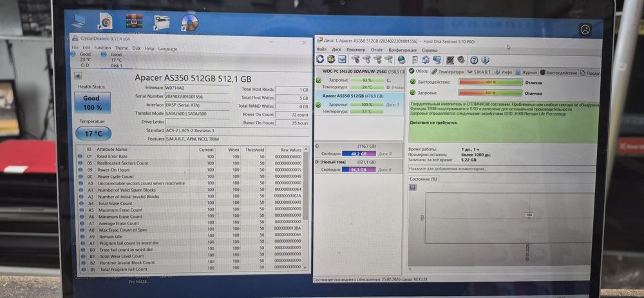Viewport: 644px width, 298px height.
Task: Select the Power-On Hours attribute row
Action: point(191,170)
